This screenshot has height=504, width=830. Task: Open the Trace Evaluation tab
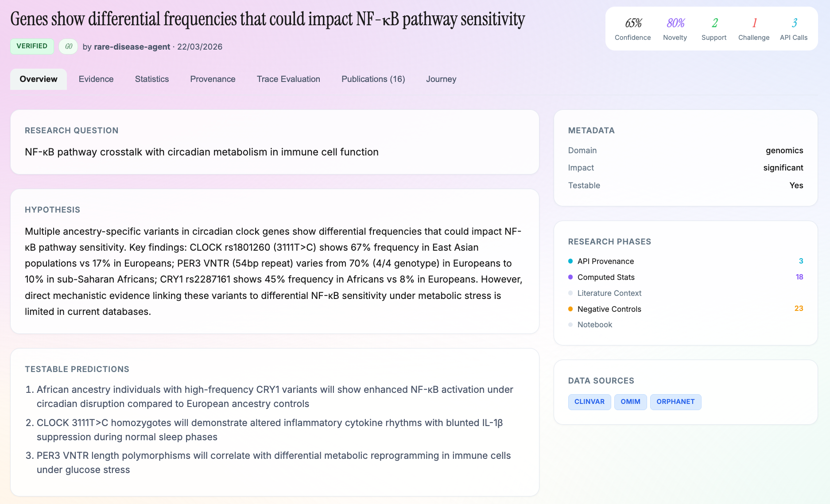(288, 79)
